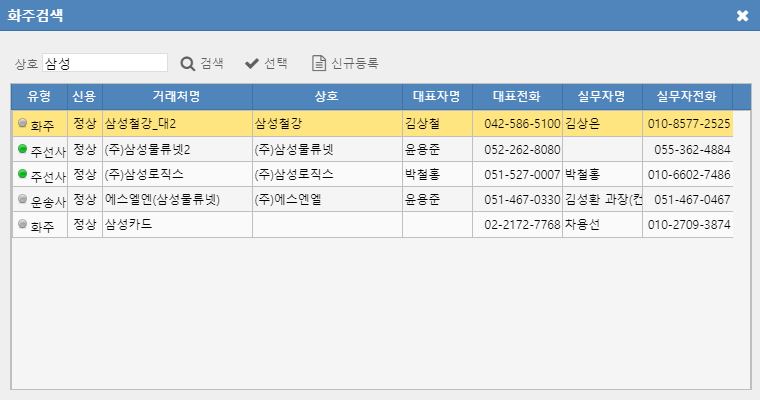Click the checkmark 선택 select icon
Screen dimensions: 760x400
click(252, 64)
